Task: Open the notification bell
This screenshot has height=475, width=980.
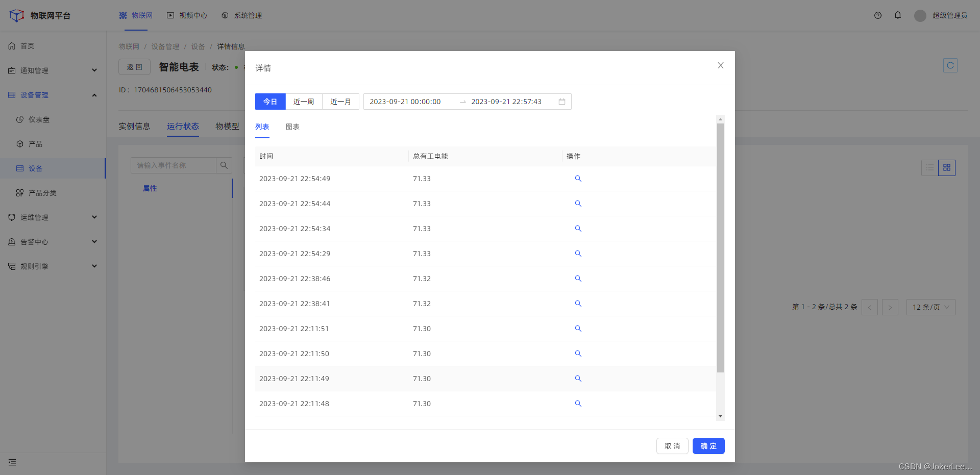Action: point(897,15)
